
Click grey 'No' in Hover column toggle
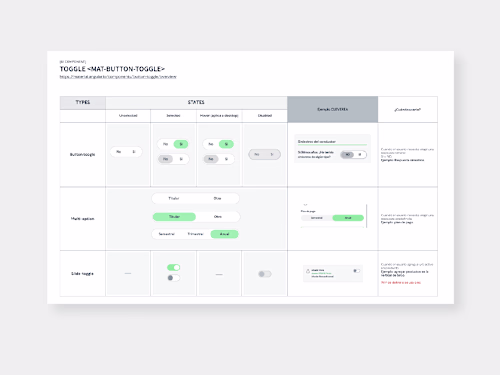211,159
